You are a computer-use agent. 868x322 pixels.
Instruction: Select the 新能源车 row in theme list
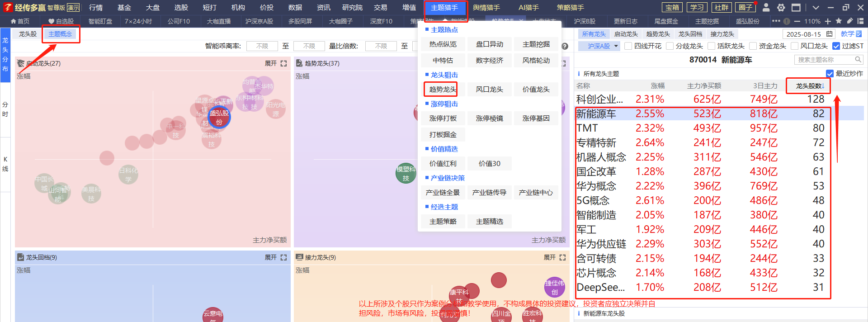(x=719, y=114)
